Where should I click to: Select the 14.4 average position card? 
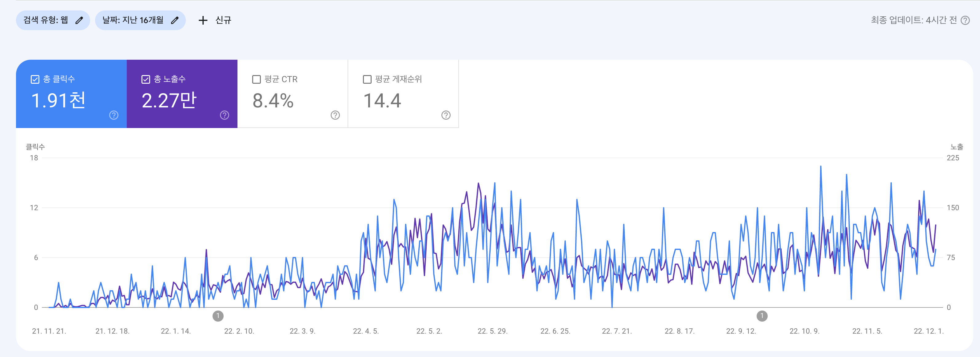click(382, 101)
